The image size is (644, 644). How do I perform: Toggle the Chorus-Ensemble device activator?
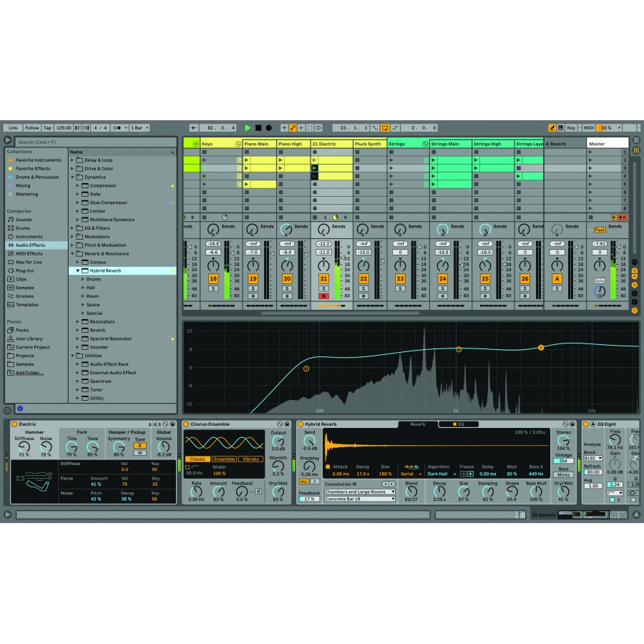tap(186, 424)
